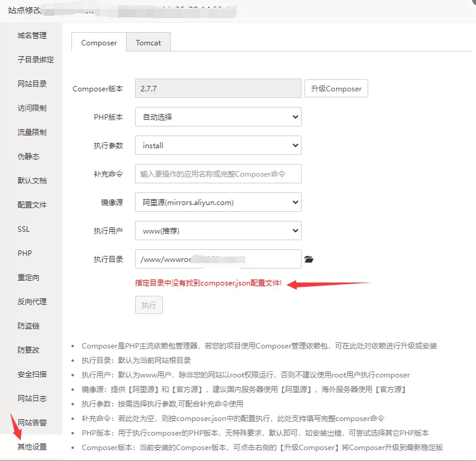Expand the 镜像源 aliyun dropdown
Screen dimensions: 476x461
218,202
